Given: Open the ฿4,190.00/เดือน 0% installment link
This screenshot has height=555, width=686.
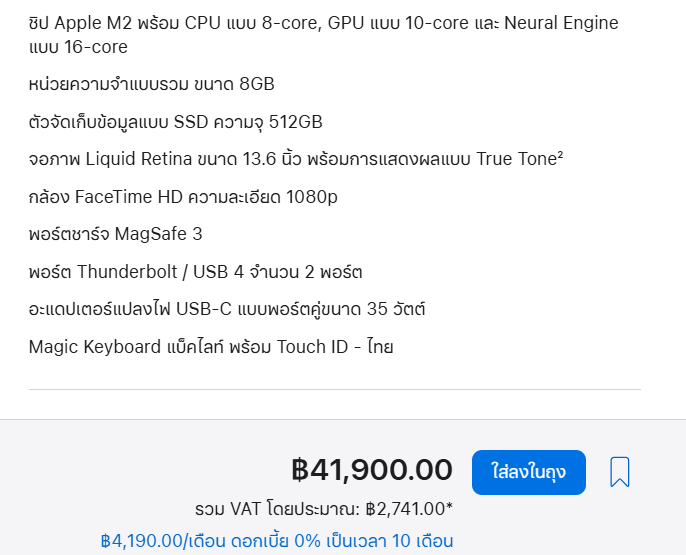Looking at the screenshot, I should click(276, 541).
